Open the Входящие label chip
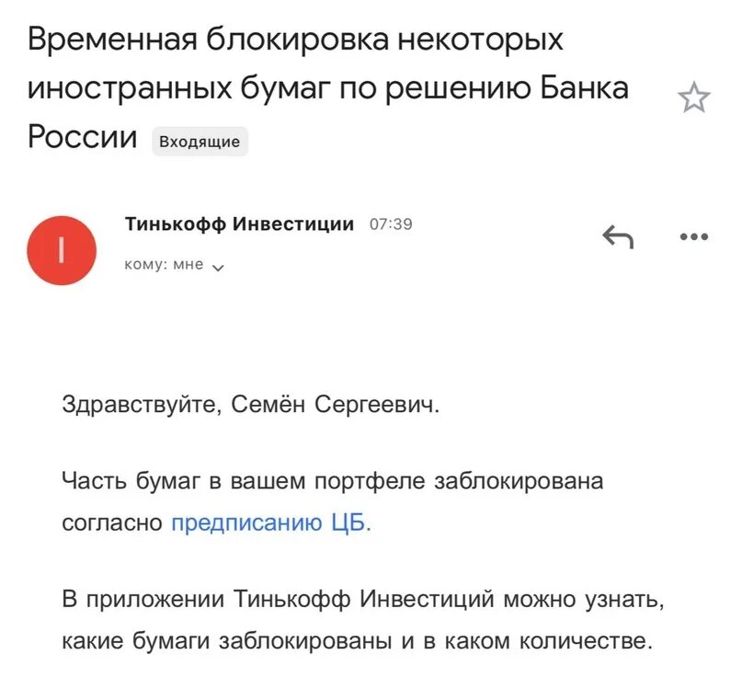Viewport: 742px width, 700px height. click(200, 141)
